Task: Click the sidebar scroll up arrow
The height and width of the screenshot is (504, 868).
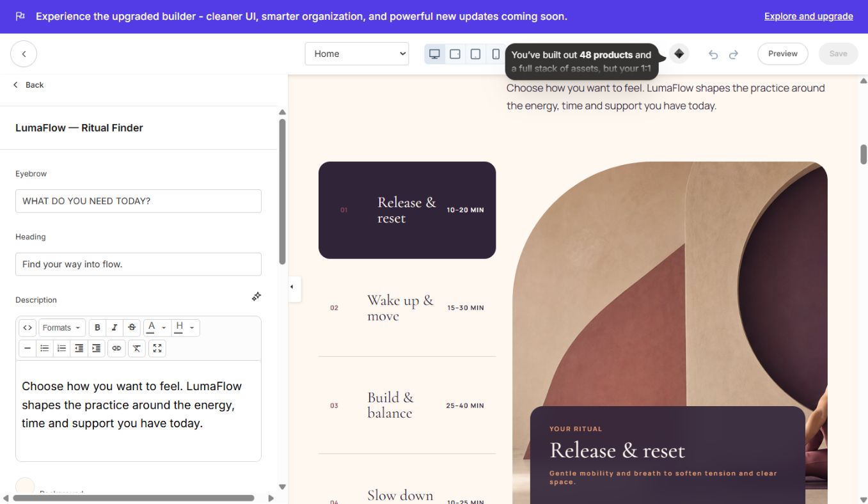Action: pyautogui.click(x=282, y=112)
